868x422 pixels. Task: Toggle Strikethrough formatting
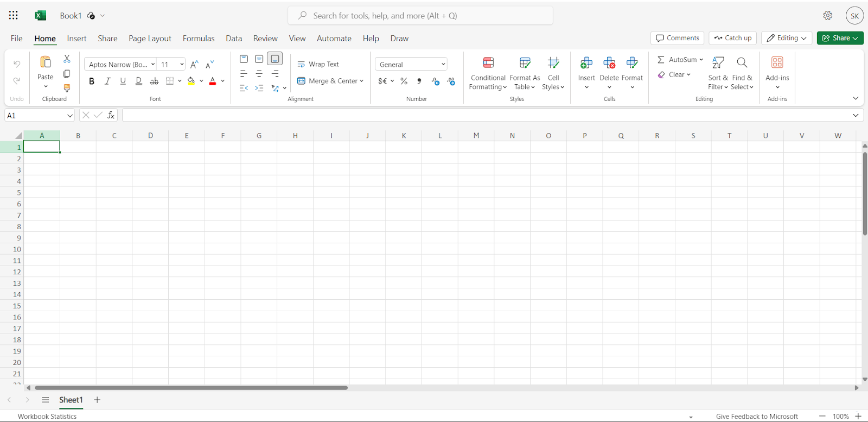click(154, 81)
